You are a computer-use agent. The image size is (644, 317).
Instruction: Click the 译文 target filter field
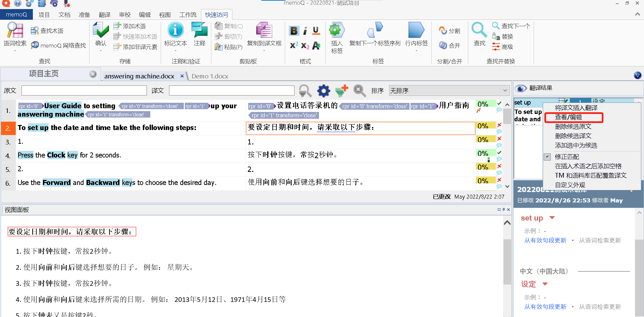(231, 90)
